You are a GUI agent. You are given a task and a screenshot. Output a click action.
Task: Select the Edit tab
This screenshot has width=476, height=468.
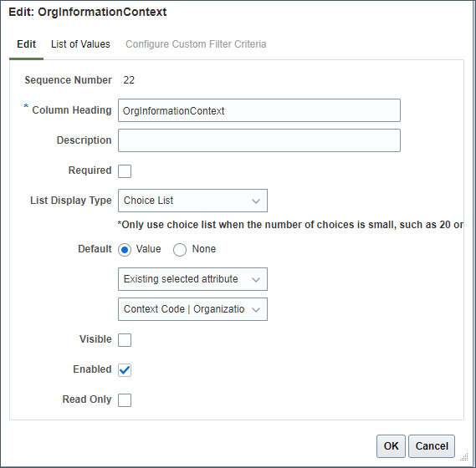point(27,44)
